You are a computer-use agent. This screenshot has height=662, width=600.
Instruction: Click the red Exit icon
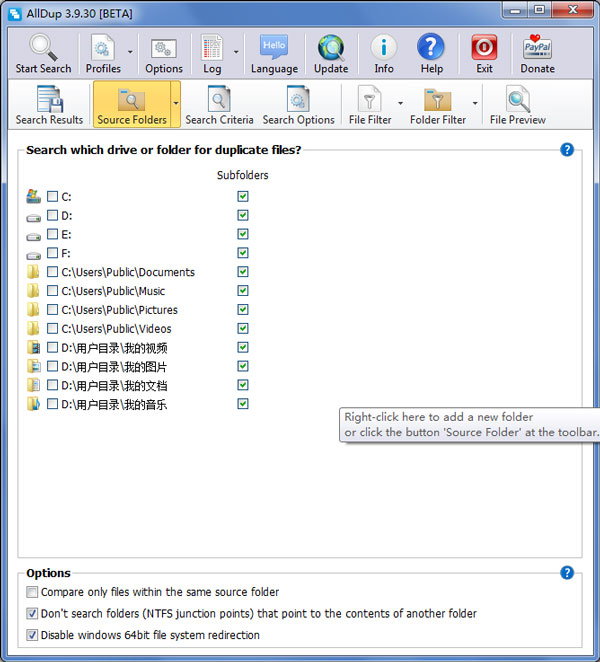(x=484, y=47)
